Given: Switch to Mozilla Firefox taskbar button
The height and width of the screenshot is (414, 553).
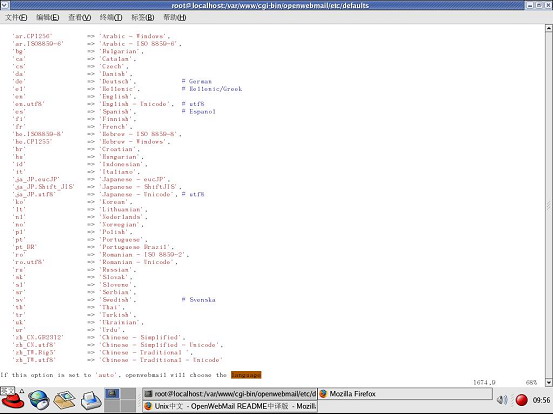Looking at the screenshot, I should pyautogui.click(x=405, y=394).
